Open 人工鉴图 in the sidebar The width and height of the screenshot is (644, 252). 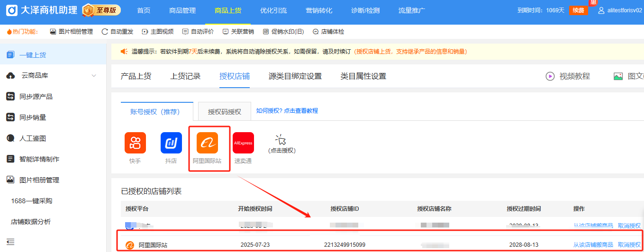32,138
